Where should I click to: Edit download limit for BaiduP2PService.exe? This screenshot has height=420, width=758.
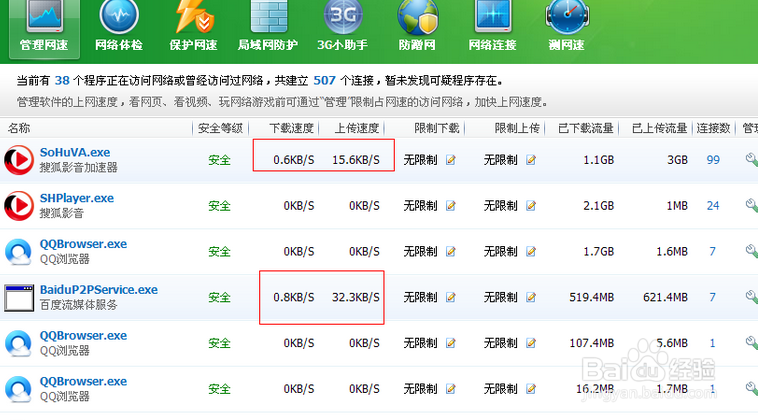click(451, 297)
